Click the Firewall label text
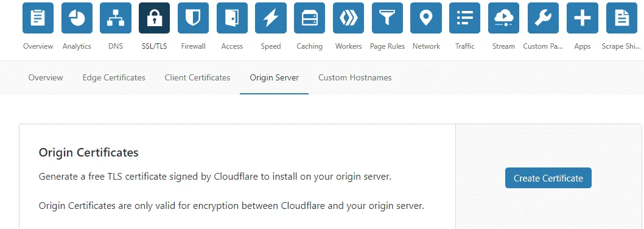This screenshot has height=229, width=644. click(193, 46)
